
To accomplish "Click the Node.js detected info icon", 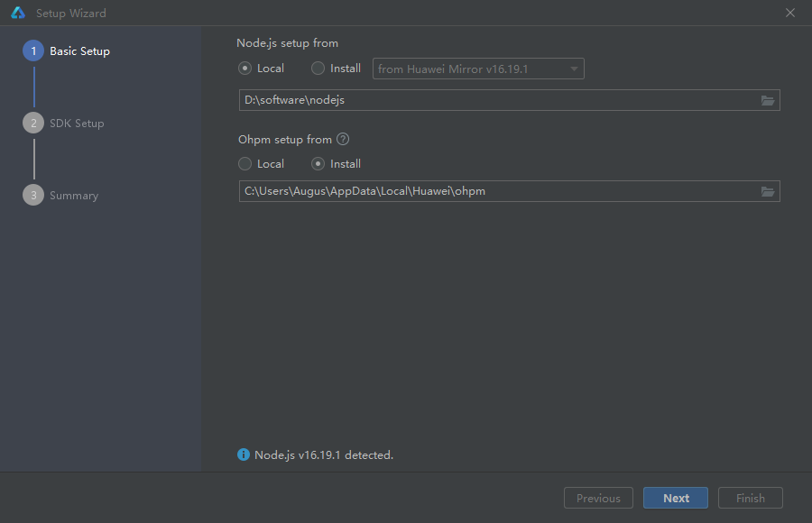I will [244, 454].
